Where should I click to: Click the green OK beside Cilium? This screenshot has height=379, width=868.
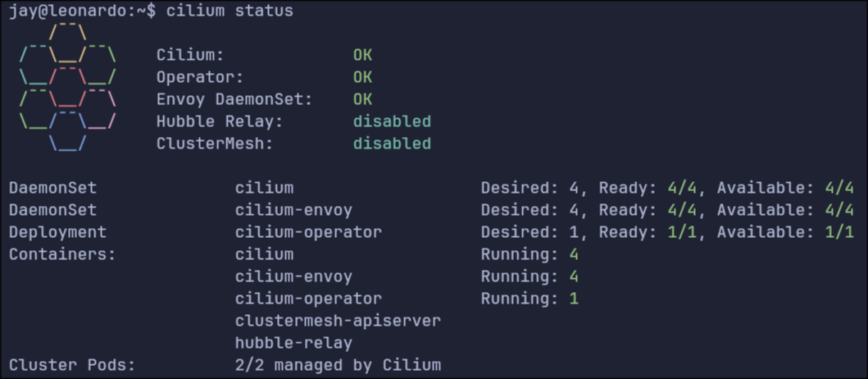click(x=362, y=55)
